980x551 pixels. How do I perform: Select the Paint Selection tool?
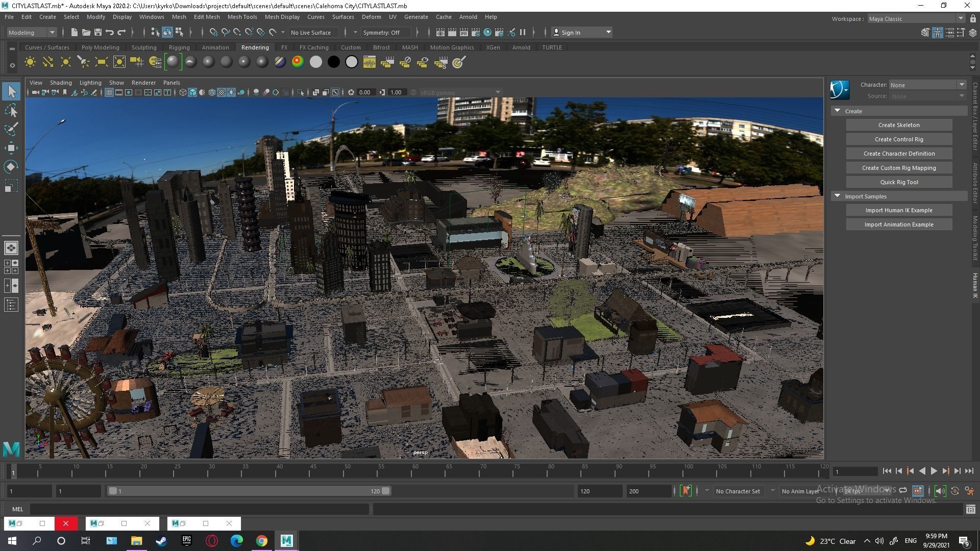pyautogui.click(x=11, y=129)
